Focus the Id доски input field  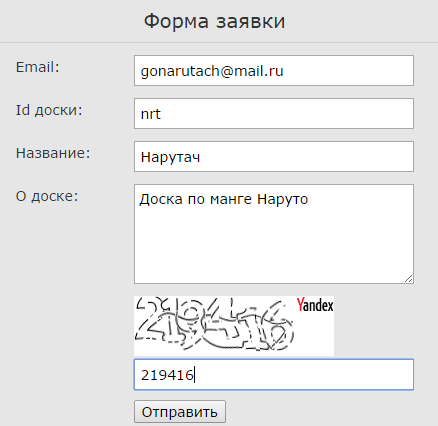coord(274,114)
